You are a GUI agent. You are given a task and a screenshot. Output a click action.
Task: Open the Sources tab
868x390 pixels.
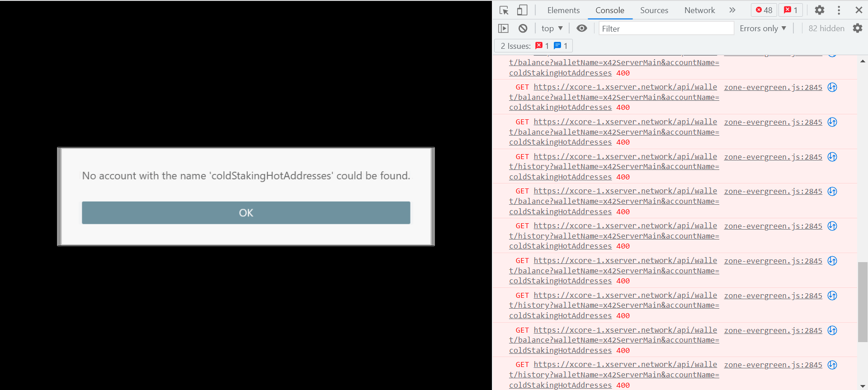(654, 10)
